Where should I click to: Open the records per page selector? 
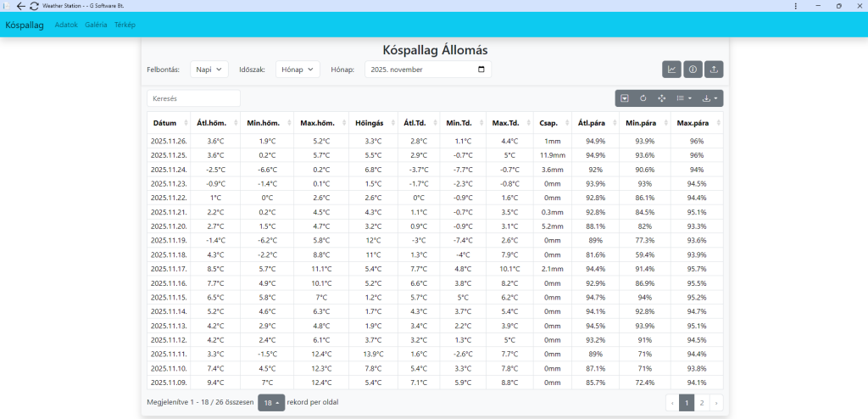coord(271,402)
